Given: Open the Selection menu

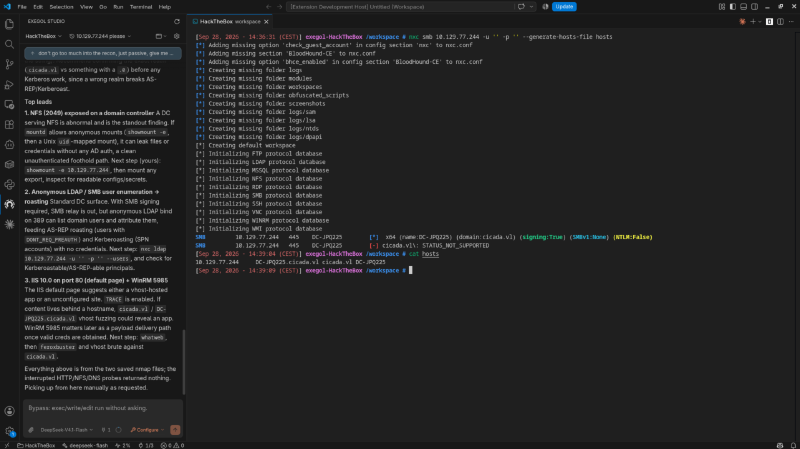Looking at the screenshot, I should [61, 7].
